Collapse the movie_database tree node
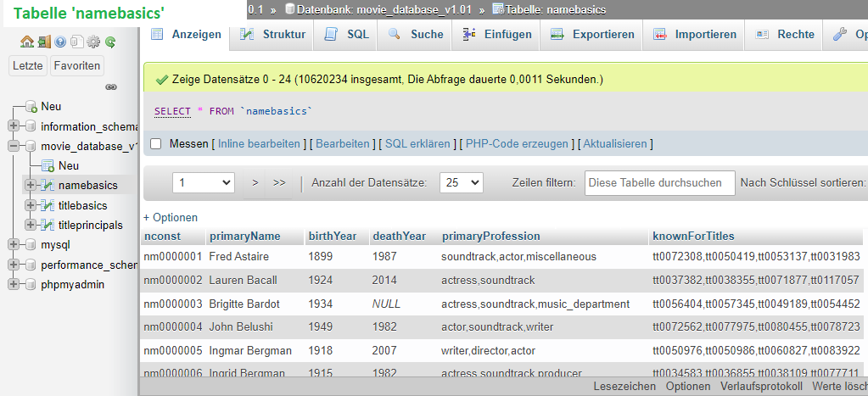This screenshot has width=868, height=396. (x=14, y=146)
